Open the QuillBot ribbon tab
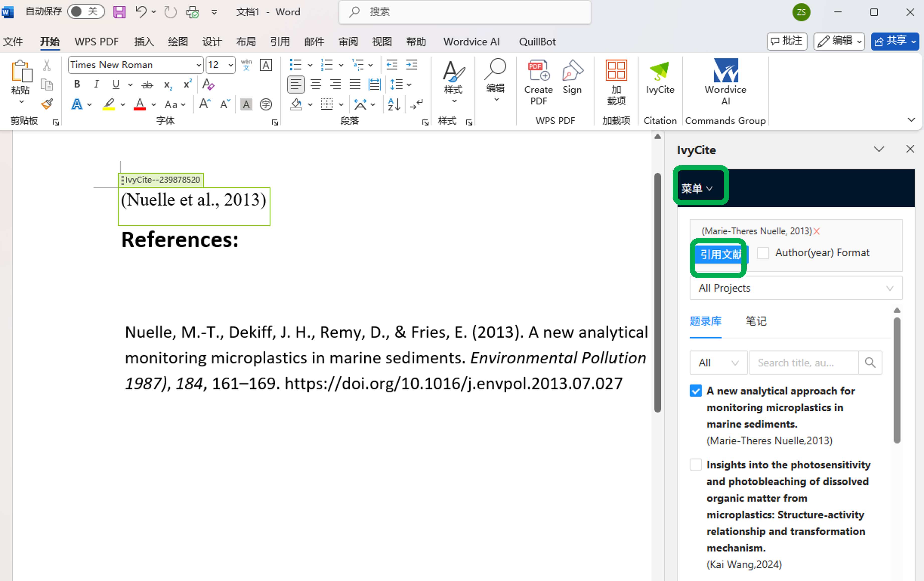Image resolution: width=924 pixels, height=581 pixels. (x=537, y=41)
